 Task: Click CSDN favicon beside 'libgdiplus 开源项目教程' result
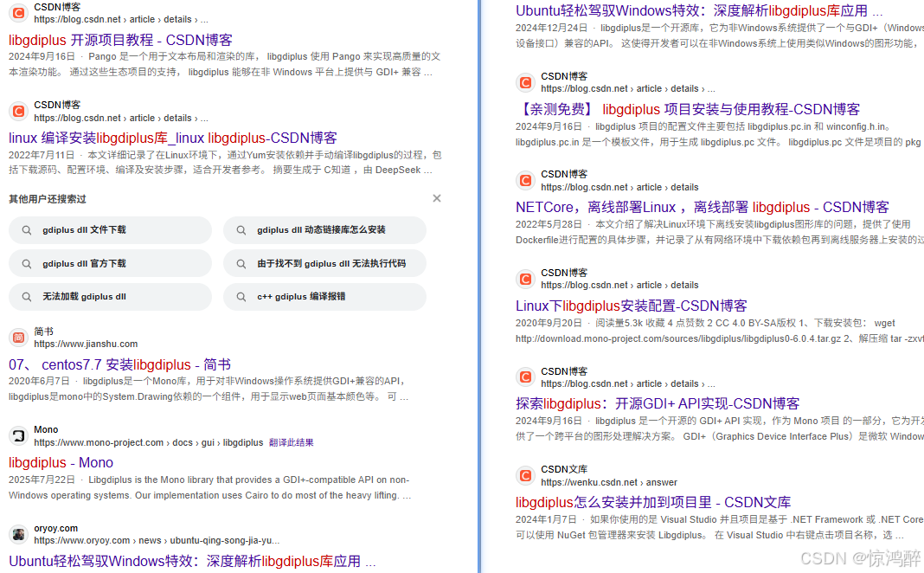tap(18, 12)
